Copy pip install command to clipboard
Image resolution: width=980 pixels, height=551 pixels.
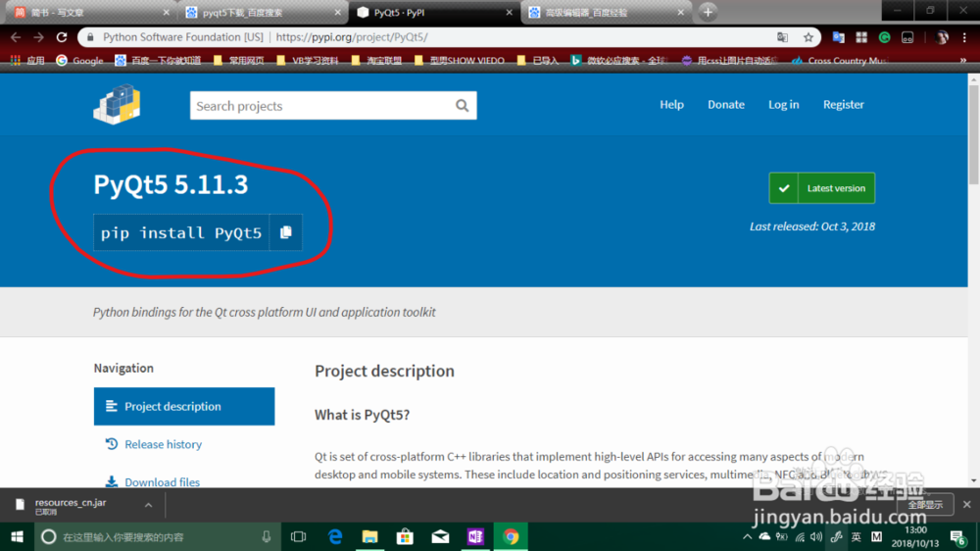coord(285,232)
